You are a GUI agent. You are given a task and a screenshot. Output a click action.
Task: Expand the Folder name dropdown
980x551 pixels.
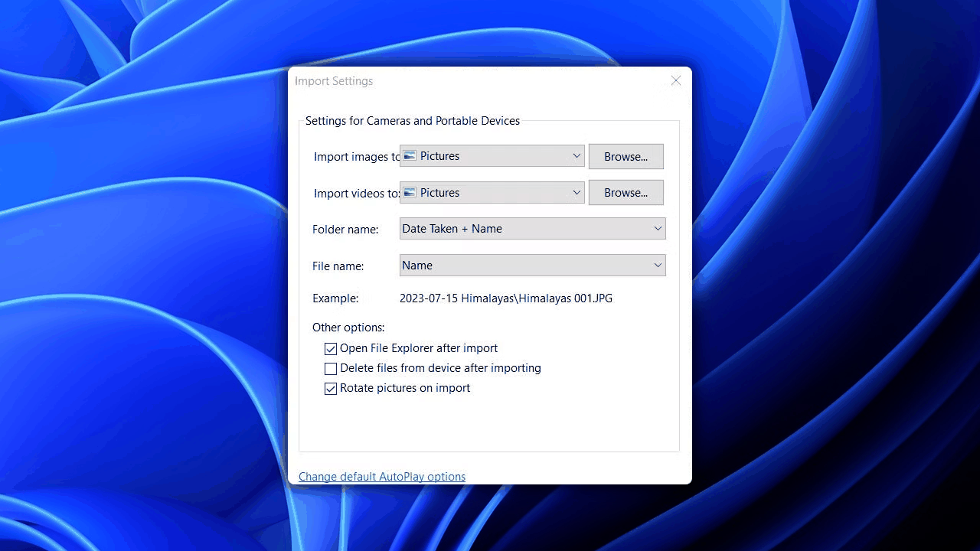(x=532, y=229)
